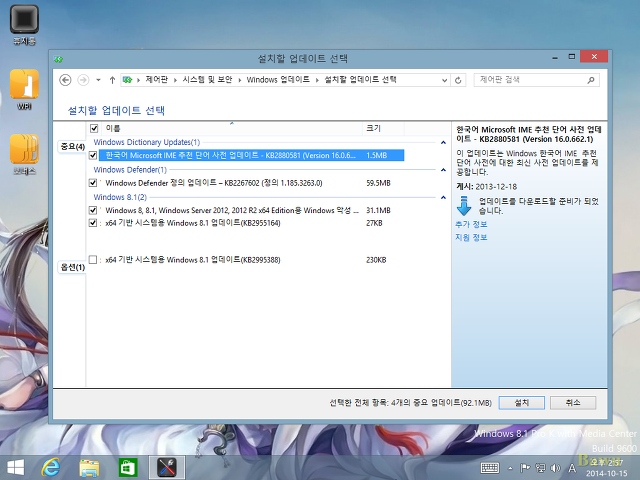Click the Back navigation arrow
This screenshot has width=640, height=480.
click(x=65, y=80)
